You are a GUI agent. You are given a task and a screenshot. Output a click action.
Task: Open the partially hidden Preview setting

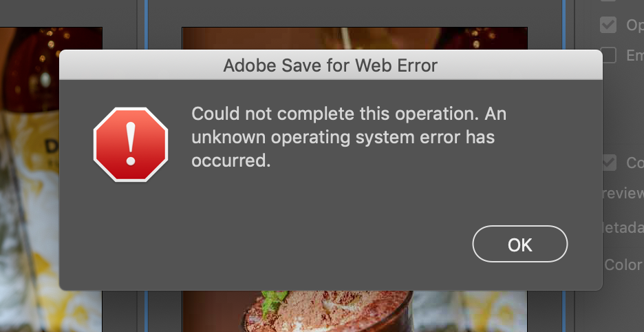tap(623, 193)
